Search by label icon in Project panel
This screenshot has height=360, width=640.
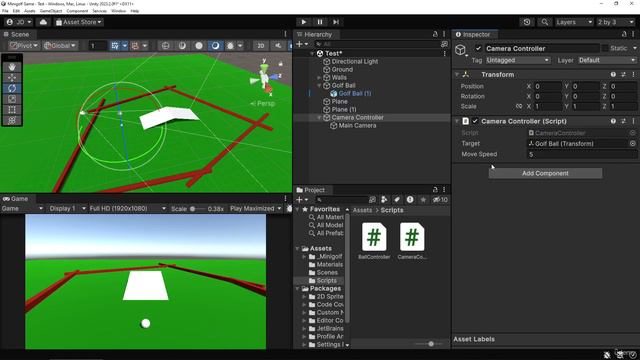coord(397,200)
